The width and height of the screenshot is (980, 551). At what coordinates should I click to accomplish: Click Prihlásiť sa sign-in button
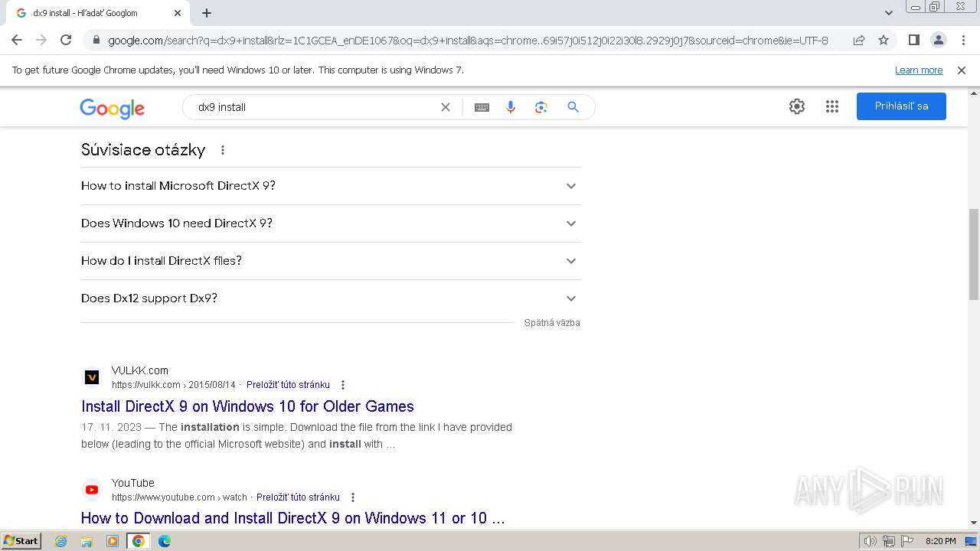(901, 106)
